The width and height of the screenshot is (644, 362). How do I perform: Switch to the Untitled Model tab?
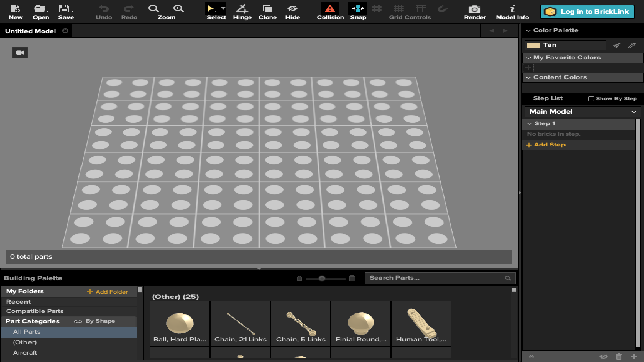tap(31, 31)
